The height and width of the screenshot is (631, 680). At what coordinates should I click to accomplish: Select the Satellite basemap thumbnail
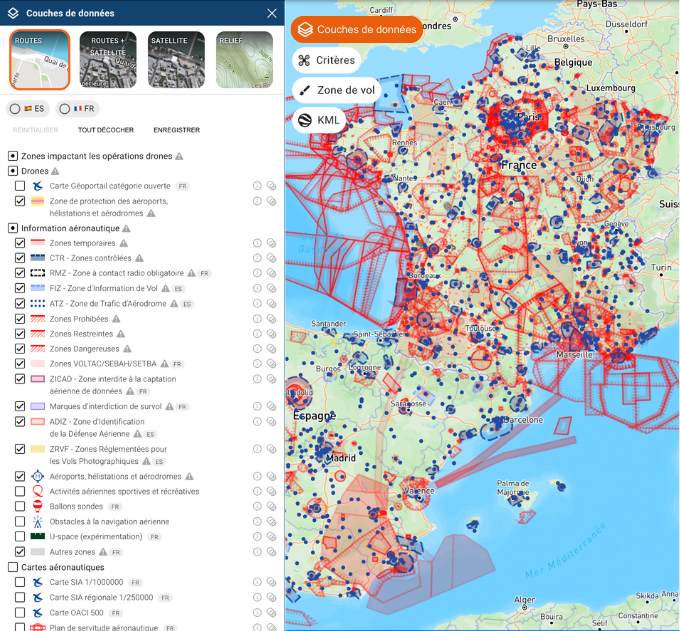coord(176,59)
